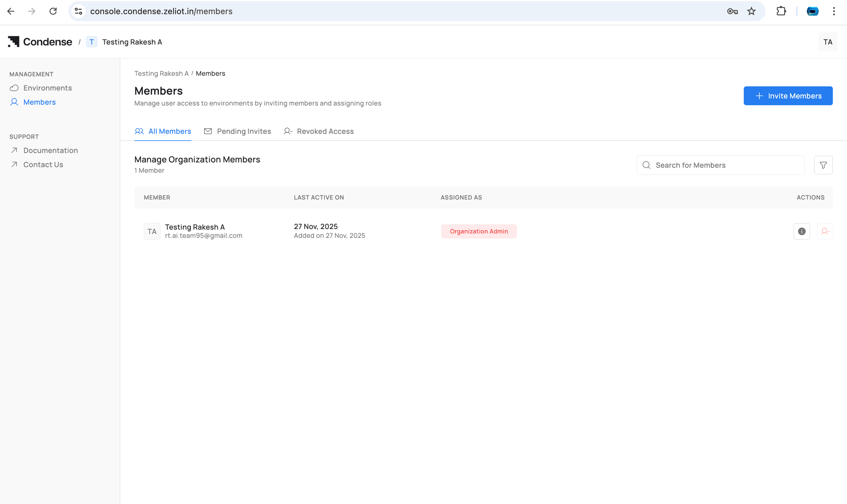Click the Contact Us link
This screenshot has height=504, width=847.
click(x=43, y=164)
